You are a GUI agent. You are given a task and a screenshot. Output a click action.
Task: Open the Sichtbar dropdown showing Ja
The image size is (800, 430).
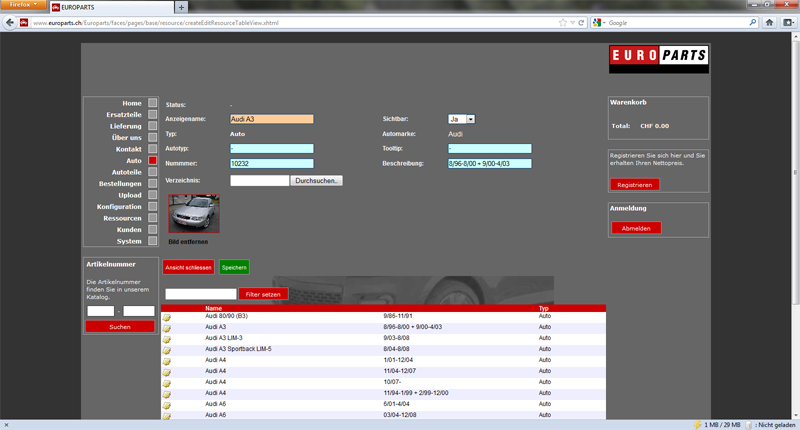462,119
